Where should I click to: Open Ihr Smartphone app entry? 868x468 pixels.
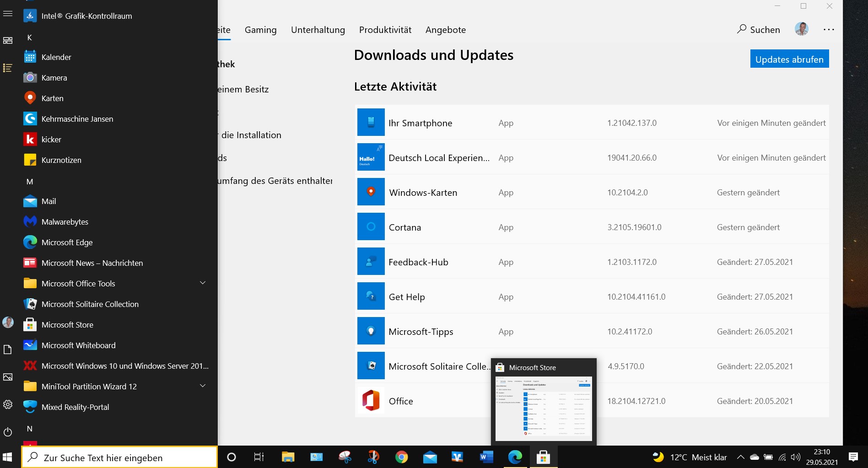click(592, 123)
